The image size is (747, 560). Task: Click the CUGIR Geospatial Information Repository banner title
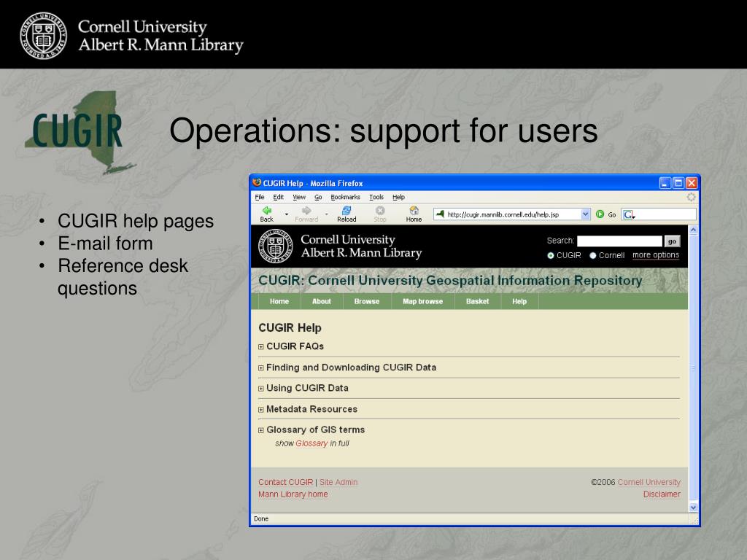[x=450, y=281]
